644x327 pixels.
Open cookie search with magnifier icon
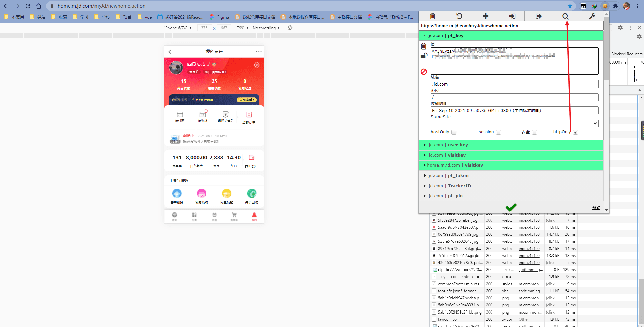point(565,16)
